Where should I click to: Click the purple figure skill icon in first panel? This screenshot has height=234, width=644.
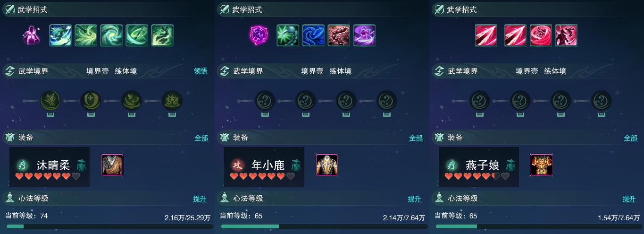pos(31,35)
